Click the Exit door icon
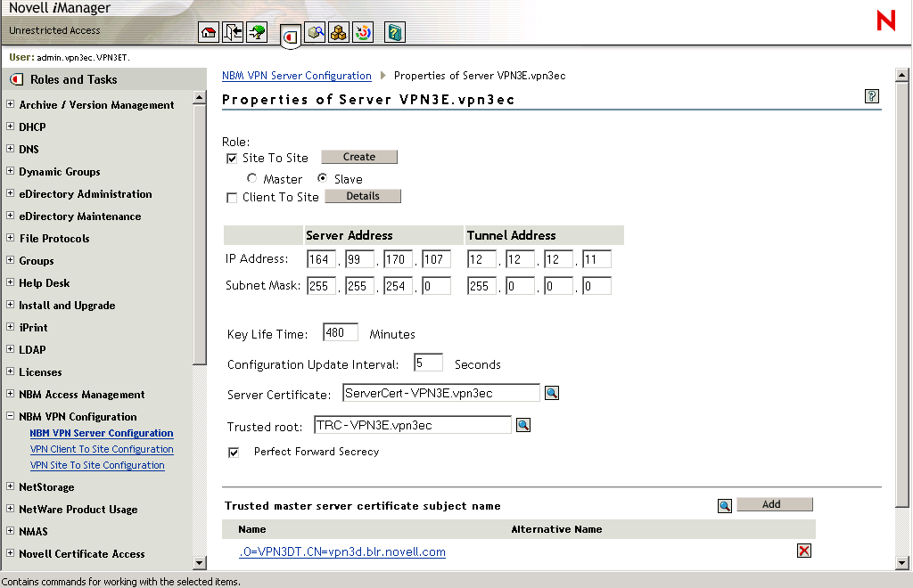Screen dimensions: 913x588 click(x=233, y=33)
